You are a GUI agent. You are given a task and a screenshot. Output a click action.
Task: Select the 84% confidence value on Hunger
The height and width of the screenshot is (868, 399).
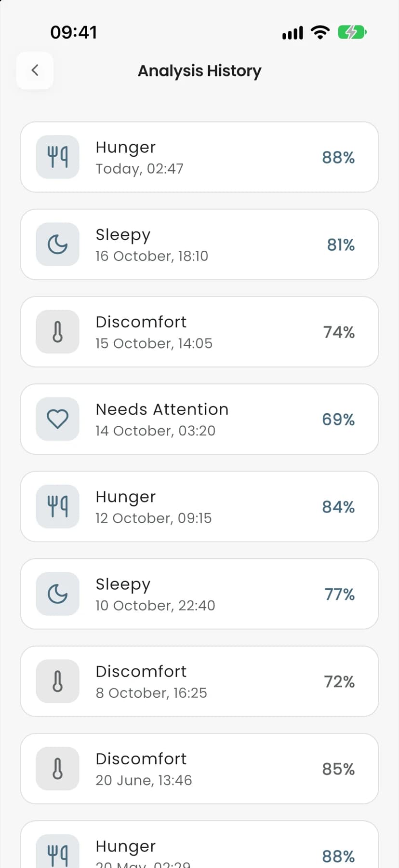[338, 507]
